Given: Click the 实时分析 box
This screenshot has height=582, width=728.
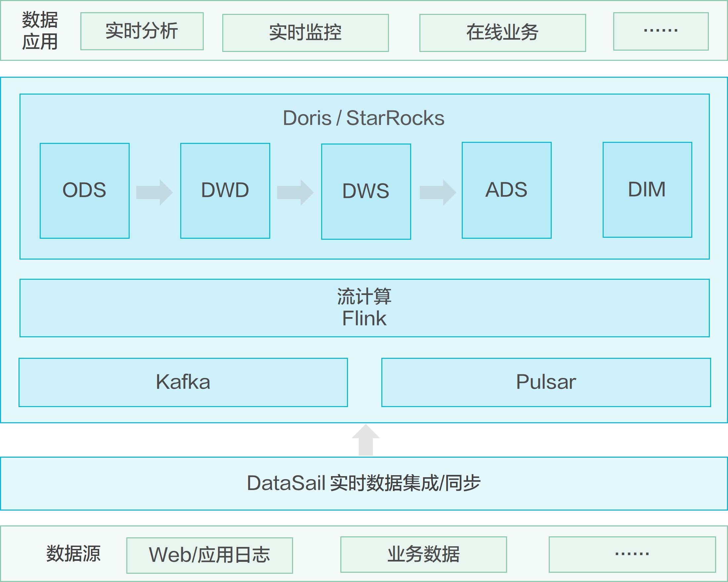Looking at the screenshot, I should tap(142, 31).
